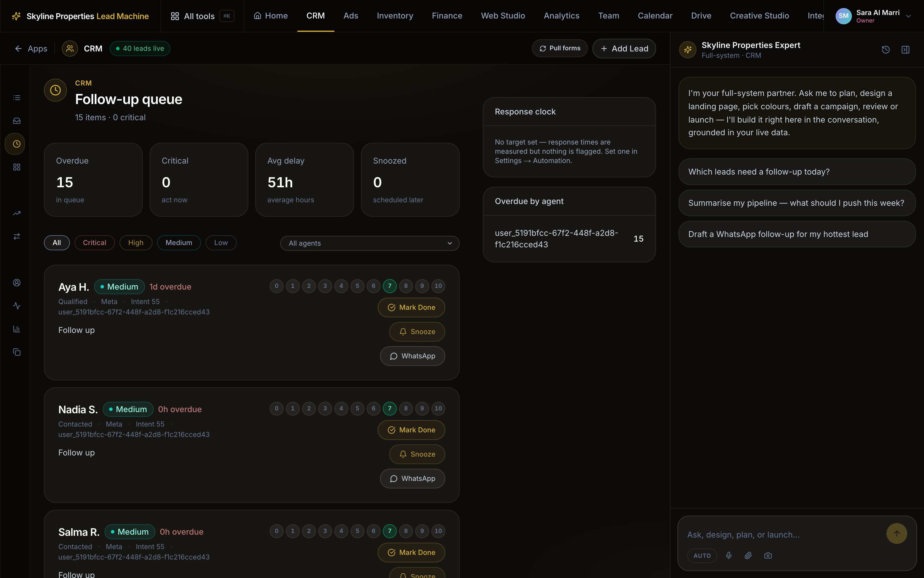Collapse the Skyline Properties Expert panel
The height and width of the screenshot is (578, 924).
pyautogui.click(x=906, y=50)
